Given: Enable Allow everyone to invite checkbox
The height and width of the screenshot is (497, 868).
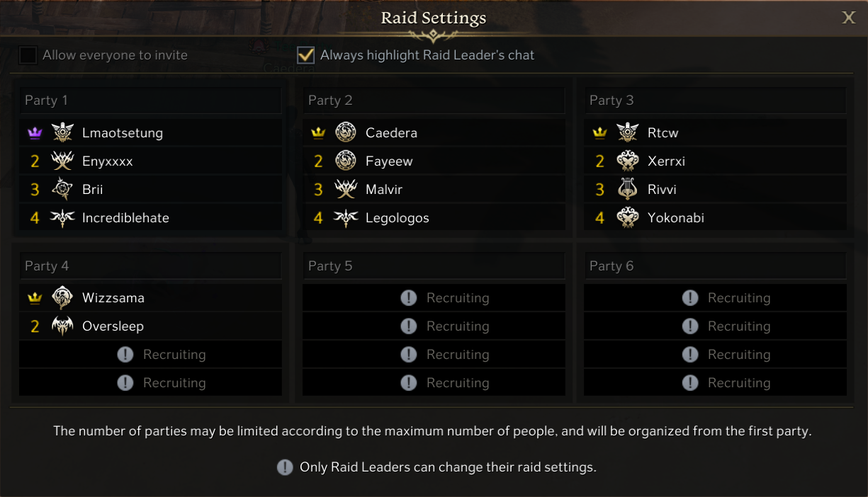Looking at the screenshot, I should pyautogui.click(x=28, y=55).
